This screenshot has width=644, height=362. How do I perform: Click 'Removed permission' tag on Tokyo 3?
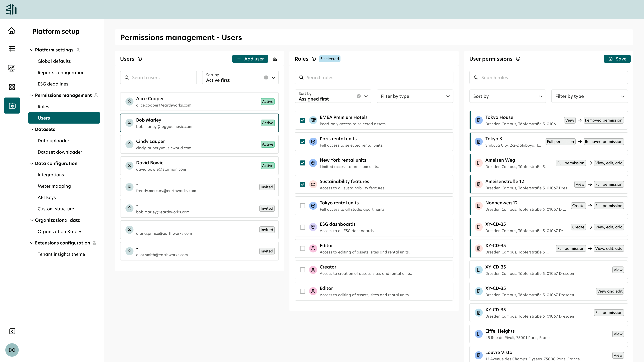click(603, 142)
